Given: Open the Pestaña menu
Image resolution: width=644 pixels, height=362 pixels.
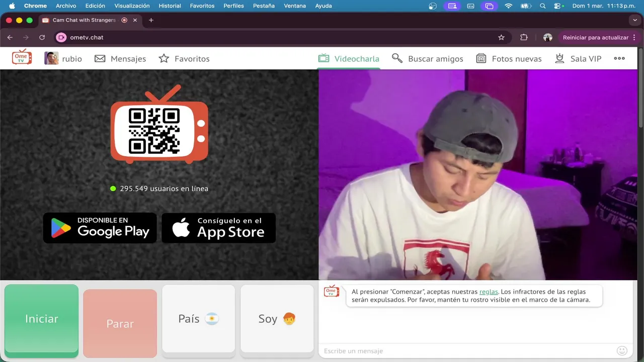Looking at the screenshot, I should (264, 6).
